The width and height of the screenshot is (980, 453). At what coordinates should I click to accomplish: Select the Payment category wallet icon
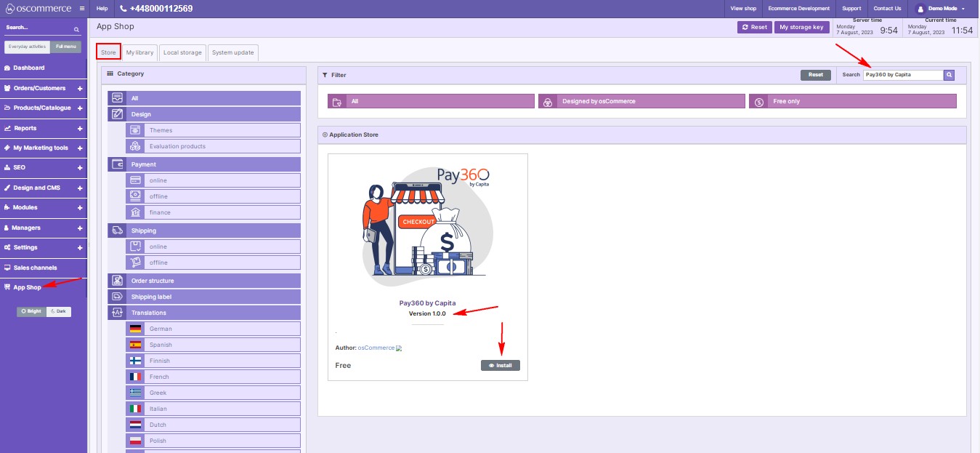coord(117,164)
